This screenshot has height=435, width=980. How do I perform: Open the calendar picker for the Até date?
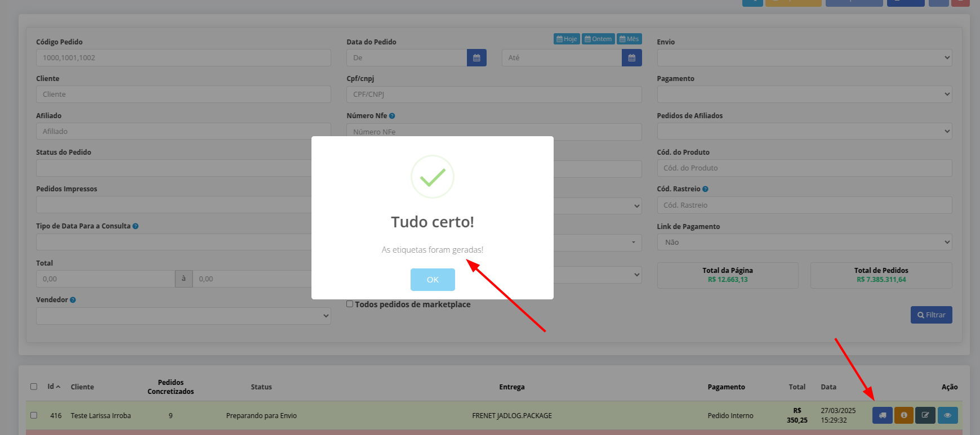(631, 58)
